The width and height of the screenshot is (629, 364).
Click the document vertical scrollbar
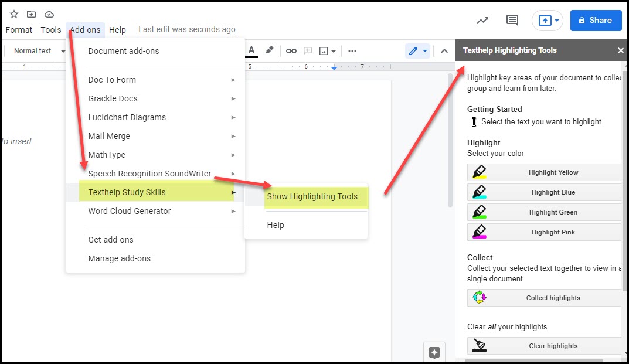coord(450,141)
